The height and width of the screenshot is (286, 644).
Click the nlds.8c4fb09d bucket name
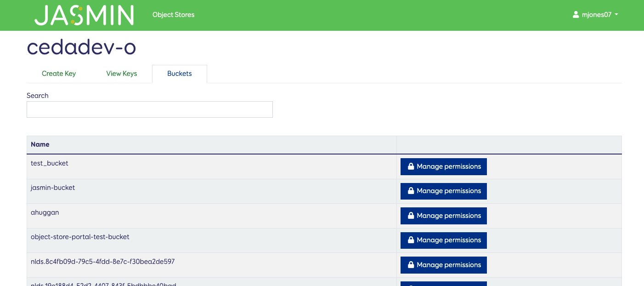(102, 262)
